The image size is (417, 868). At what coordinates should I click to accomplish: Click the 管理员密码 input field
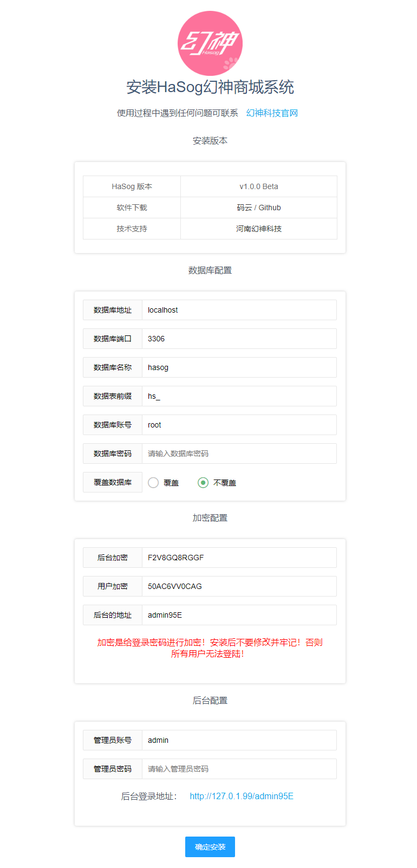pos(239,769)
